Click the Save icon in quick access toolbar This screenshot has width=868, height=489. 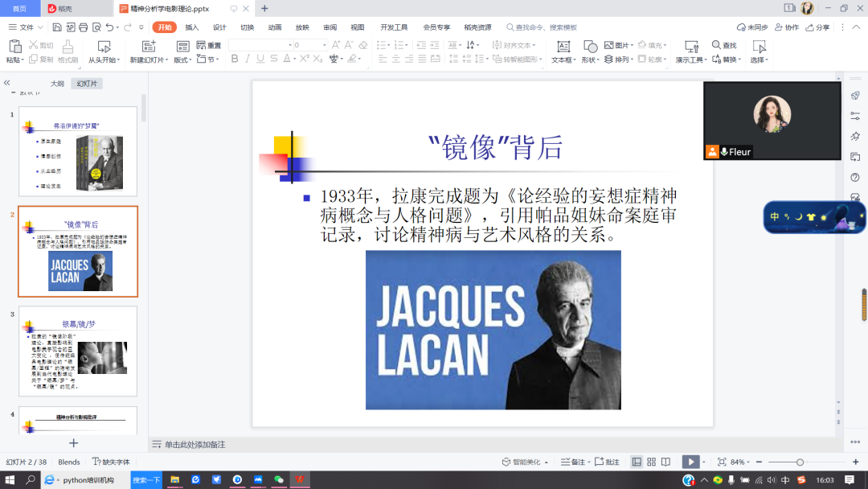59,27
